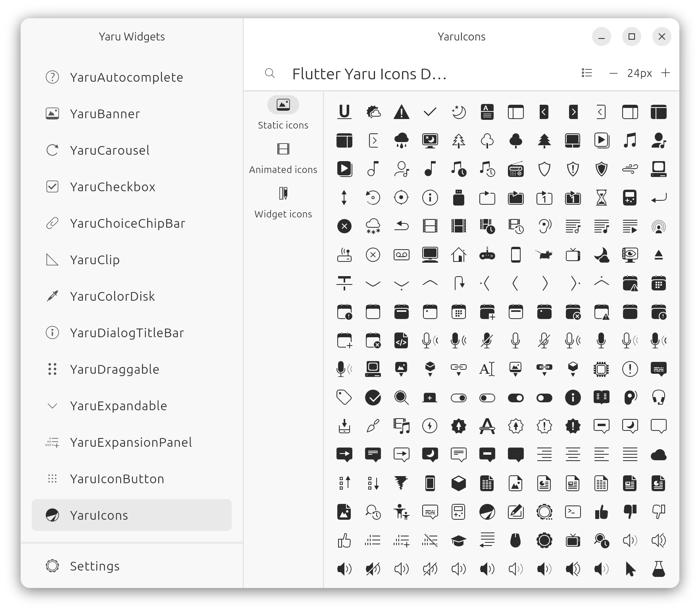This screenshot has width=700, height=611.
Task: Open YaruDialogTitleBar page
Action: coord(132,332)
